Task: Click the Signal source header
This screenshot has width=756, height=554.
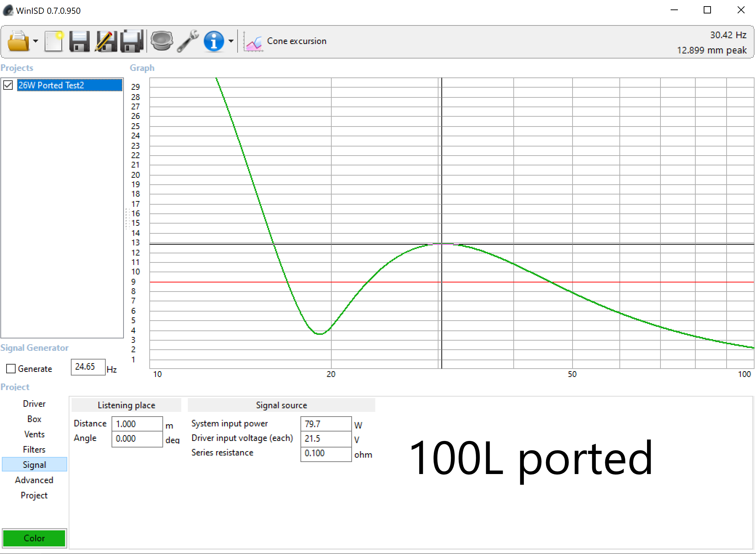Action: click(282, 405)
